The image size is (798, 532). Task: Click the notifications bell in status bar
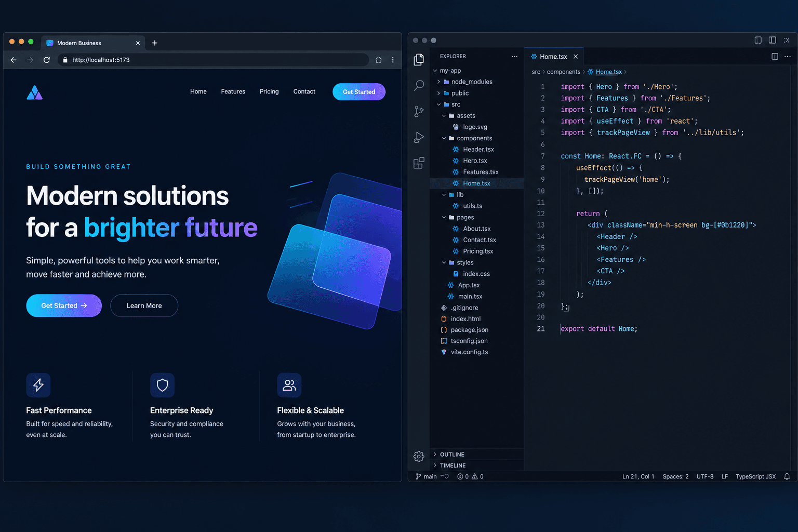click(x=787, y=476)
